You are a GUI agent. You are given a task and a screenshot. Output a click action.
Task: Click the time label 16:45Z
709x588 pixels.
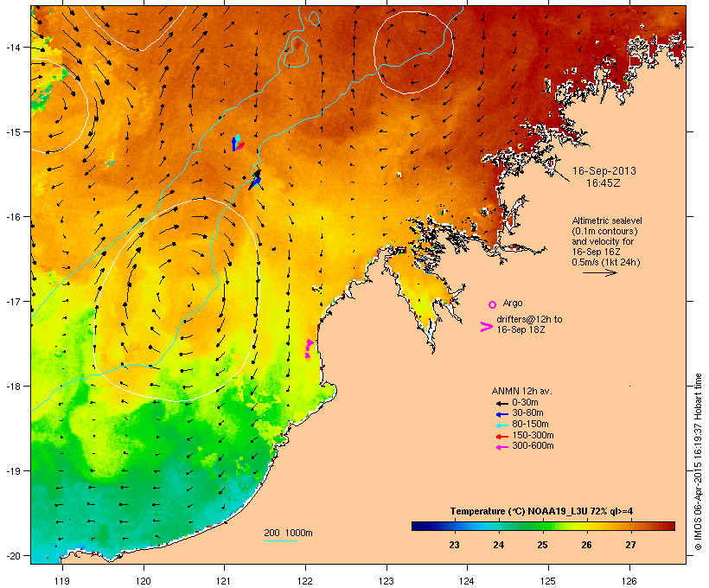point(604,183)
